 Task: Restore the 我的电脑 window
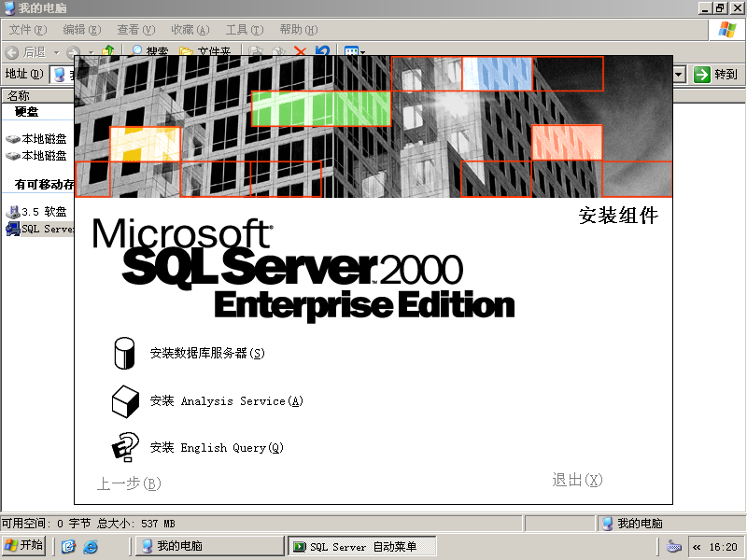point(721,8)
